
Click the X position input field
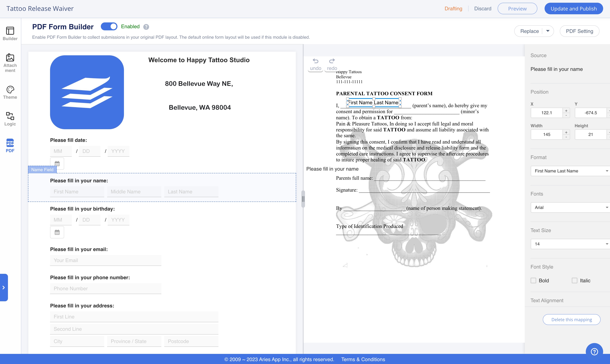click(547, 113)
